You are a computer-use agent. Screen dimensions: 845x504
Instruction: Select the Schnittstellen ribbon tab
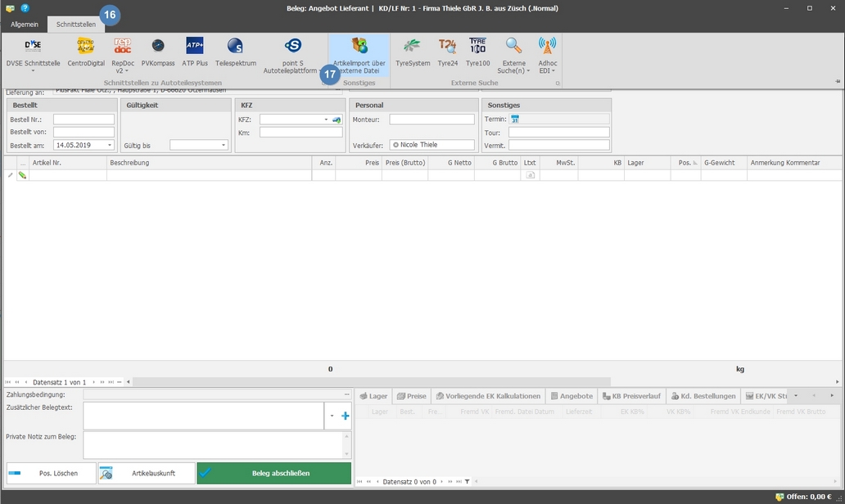click(x=76, y=25)
